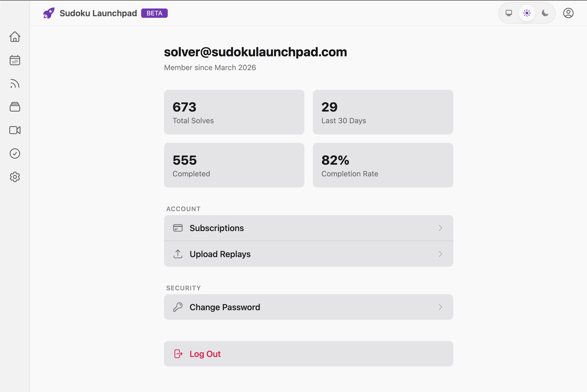Image resolution: width=587 pixels, height=392 pixels.
Task: Expand the Subscriptions row chevron
Action: 441,228
